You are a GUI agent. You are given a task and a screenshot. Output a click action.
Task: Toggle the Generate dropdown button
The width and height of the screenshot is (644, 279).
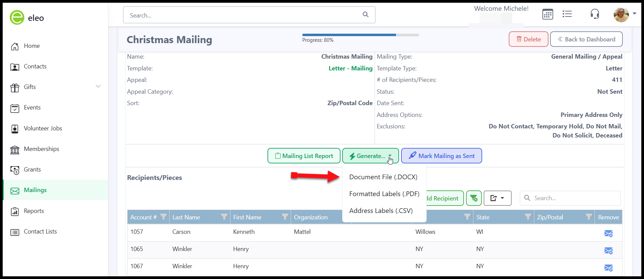pos(370,156)
